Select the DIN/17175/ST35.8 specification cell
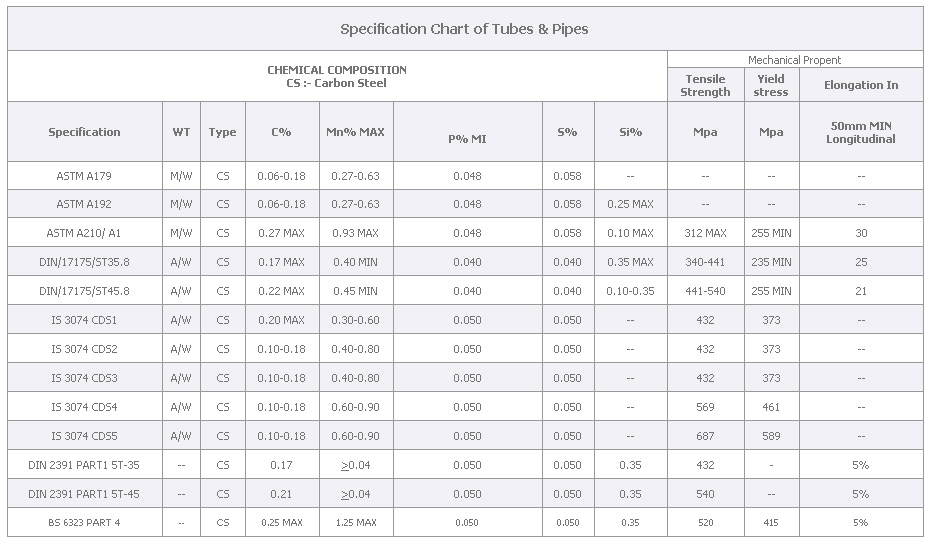The image size is (934, 554). click(x=85, y=262)
